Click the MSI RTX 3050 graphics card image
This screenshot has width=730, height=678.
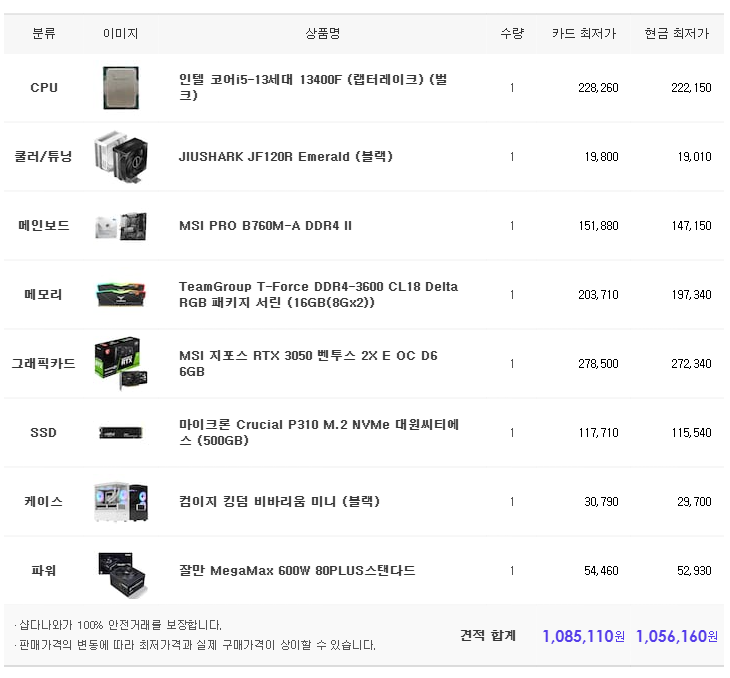(x=119, y=364)
